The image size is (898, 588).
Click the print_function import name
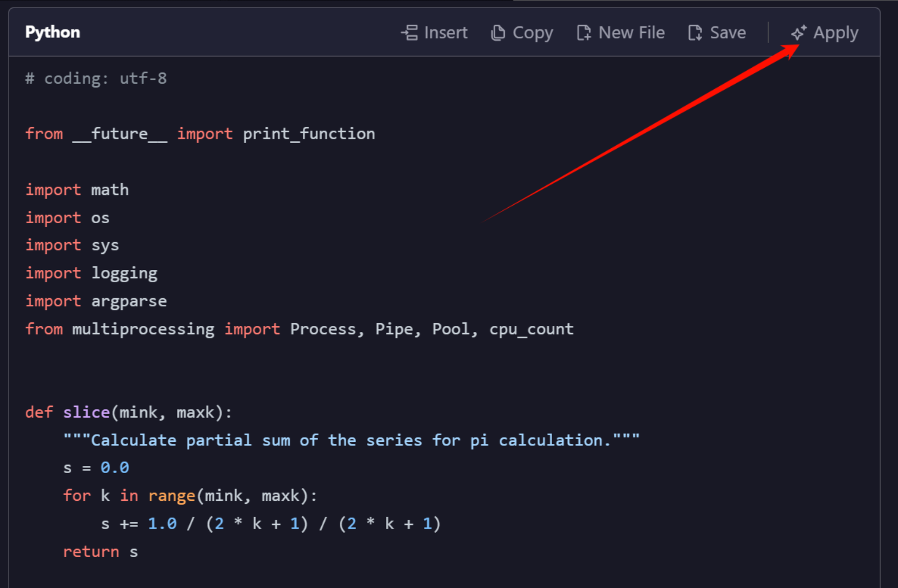point(308,134)
